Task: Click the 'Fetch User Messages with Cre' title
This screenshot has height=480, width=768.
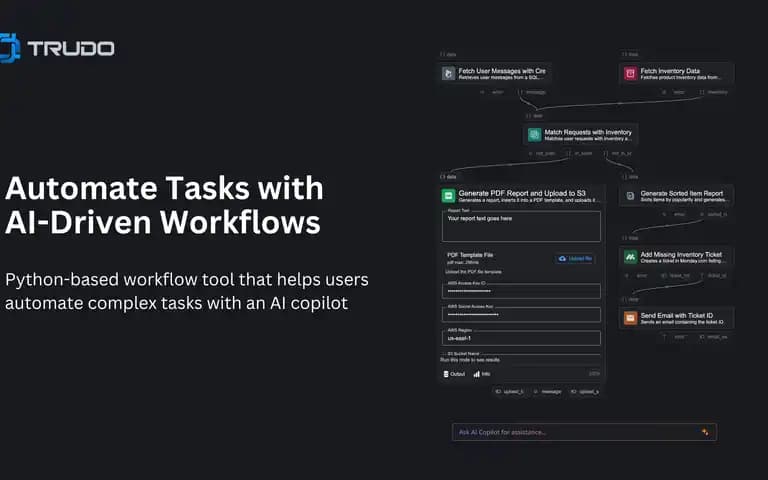Action: point(502,71)
